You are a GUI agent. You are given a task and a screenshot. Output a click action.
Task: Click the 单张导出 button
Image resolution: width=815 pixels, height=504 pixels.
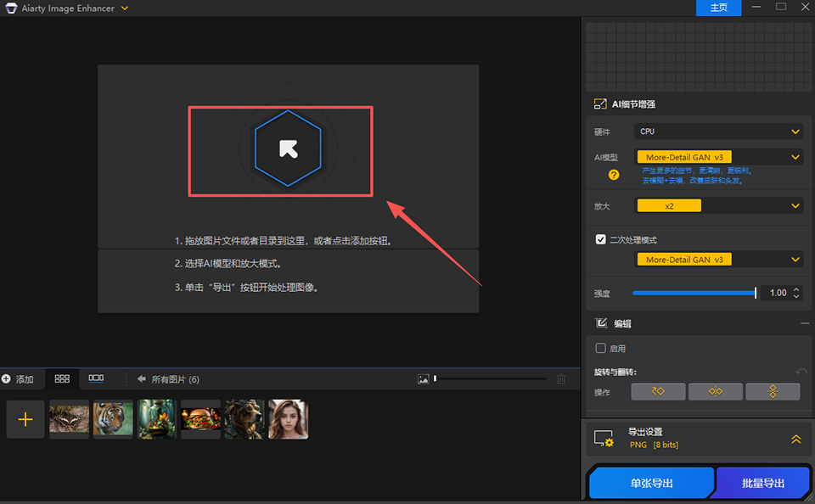pos(651,484)
